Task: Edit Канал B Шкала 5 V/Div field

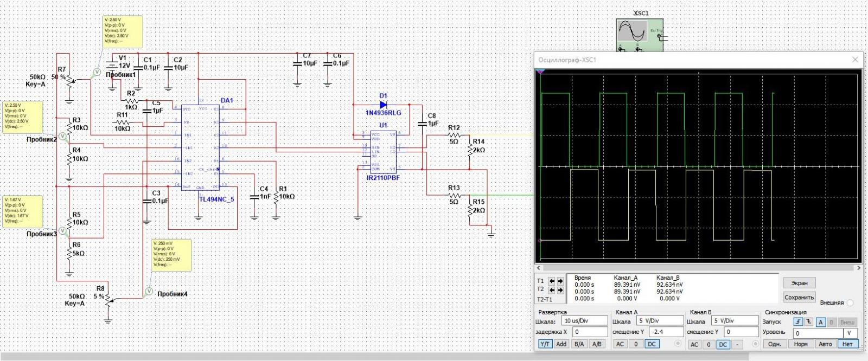Action: [x=735, y=321]
